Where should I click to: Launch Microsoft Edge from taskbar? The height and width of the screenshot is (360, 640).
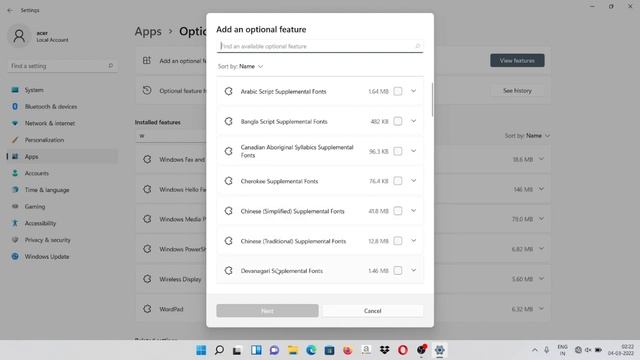point(311,350)
